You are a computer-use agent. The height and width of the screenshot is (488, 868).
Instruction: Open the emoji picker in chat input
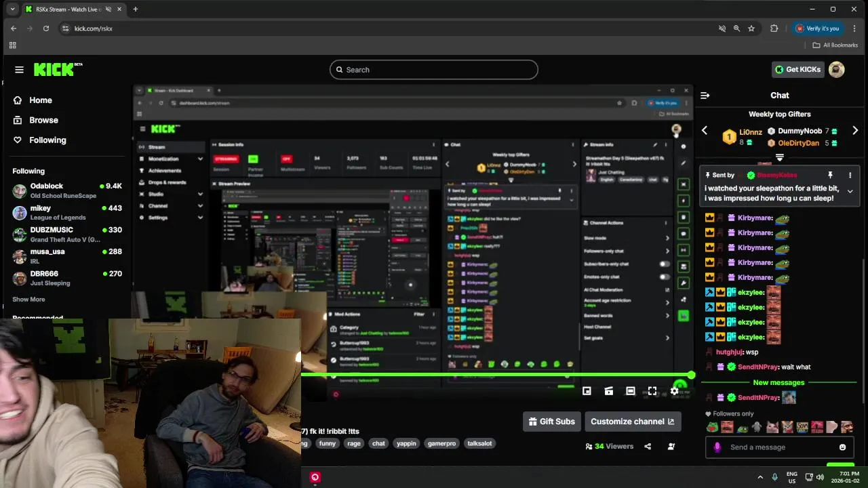842,447
